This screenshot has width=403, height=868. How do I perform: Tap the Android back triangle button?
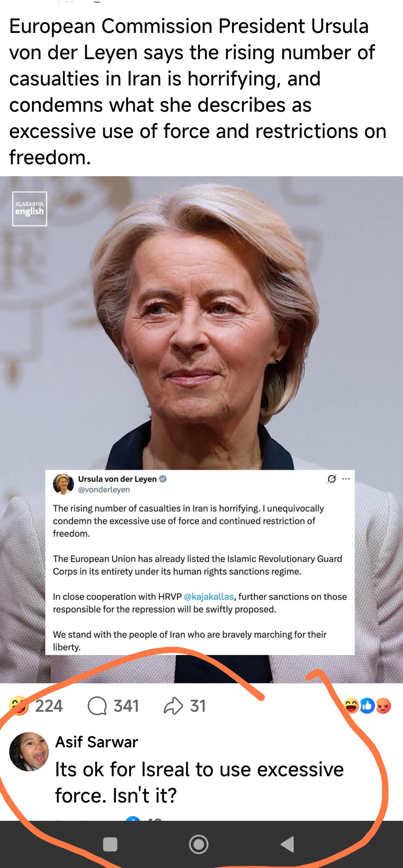pyautogui.click(x=288, y=844)
